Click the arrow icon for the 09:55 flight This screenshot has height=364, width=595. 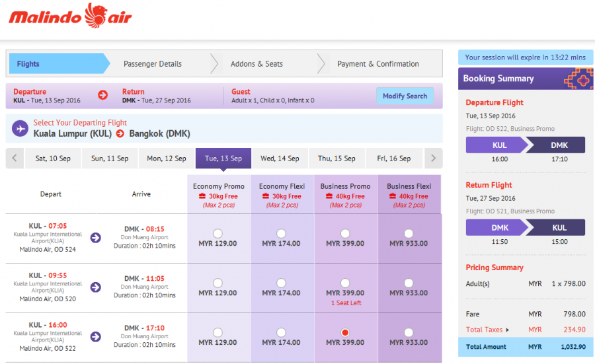[95, 287]
